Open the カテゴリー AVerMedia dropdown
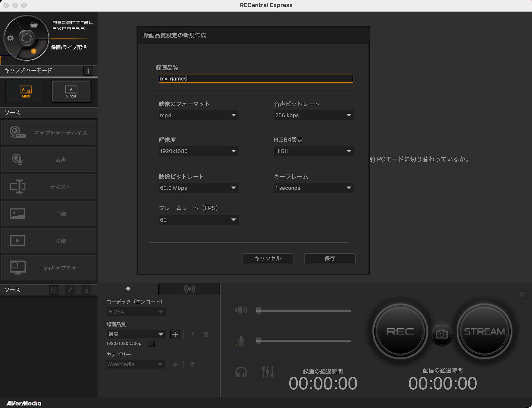This screenshot has height=408, width=532. 135,365
